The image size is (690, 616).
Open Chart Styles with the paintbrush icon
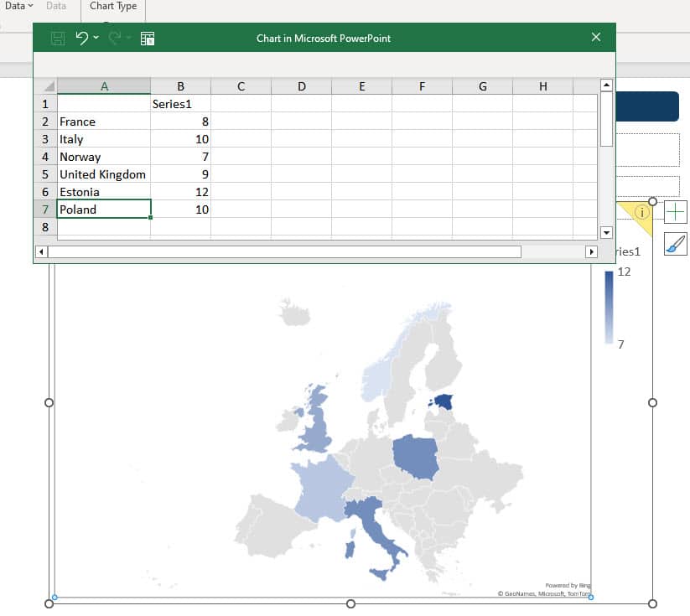[677, 244]
